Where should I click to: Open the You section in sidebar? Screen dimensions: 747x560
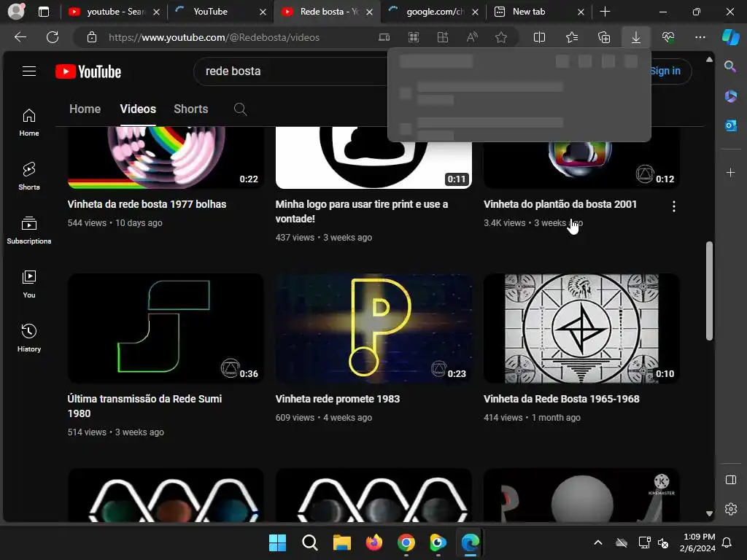29,284
